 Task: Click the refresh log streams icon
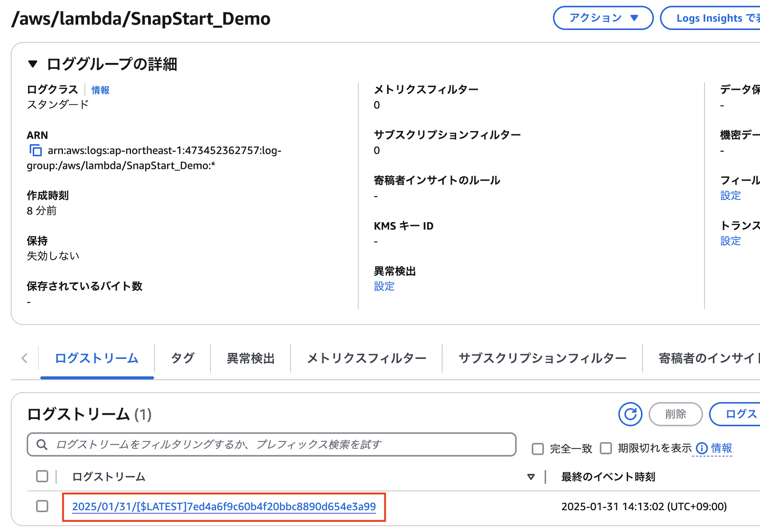pyautogui.click(x=630, y=414)
